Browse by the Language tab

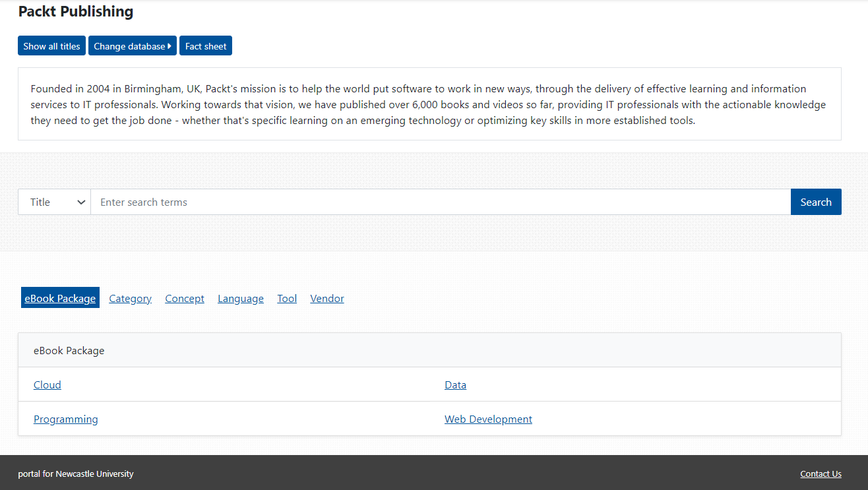tap(241, 299)
